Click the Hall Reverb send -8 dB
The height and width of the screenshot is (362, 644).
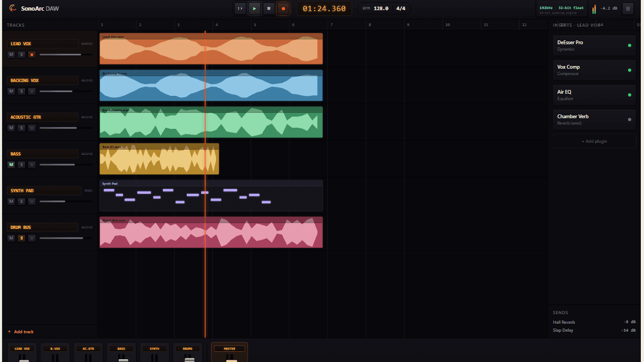click(594, 322)
